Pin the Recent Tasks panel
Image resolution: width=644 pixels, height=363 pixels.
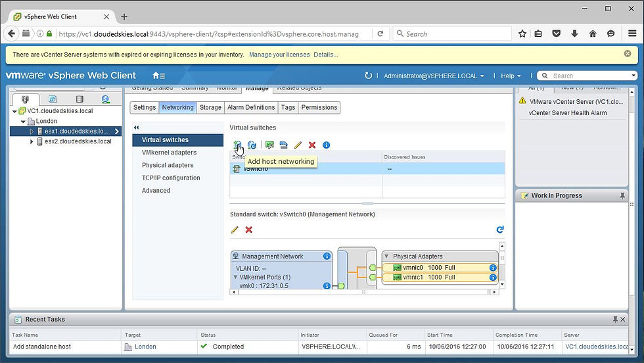tap(615, 320)
